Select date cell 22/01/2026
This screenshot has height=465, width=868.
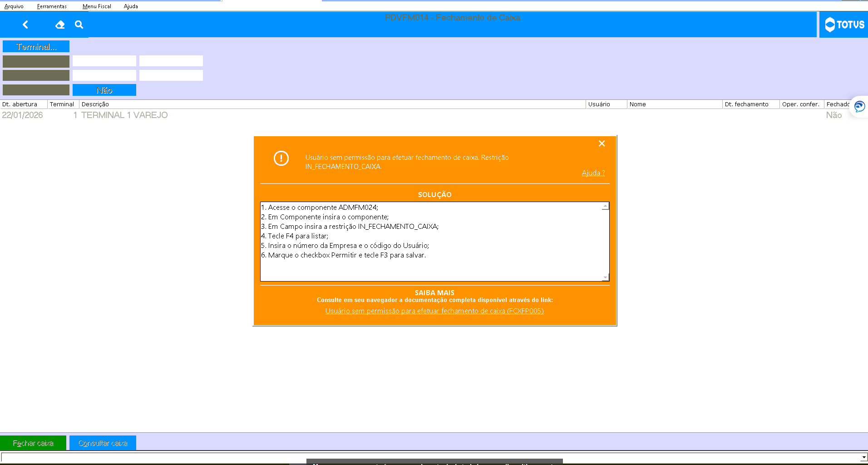[x=22, y=115]
